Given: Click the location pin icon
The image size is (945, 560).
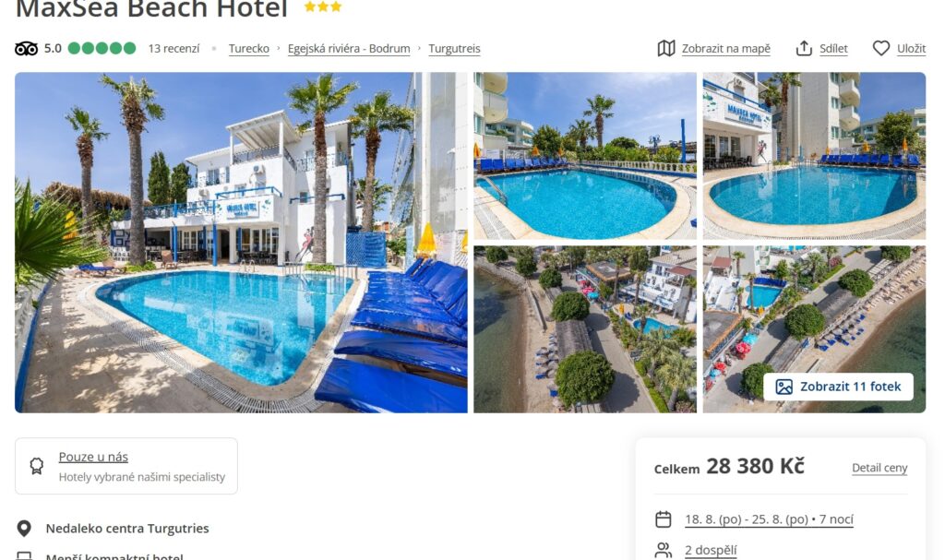Looking at the screenshot, I should 24,529.
